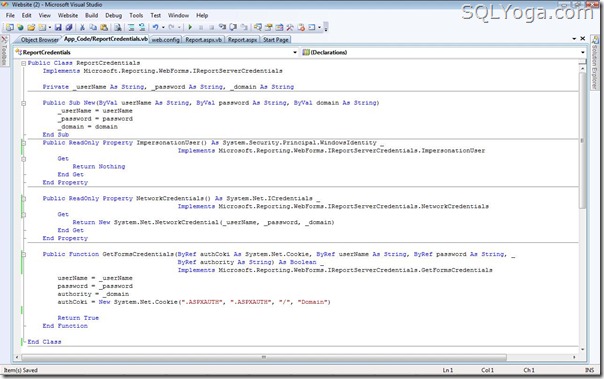
Task: Open the Test menu
Action: pos(156,15)
